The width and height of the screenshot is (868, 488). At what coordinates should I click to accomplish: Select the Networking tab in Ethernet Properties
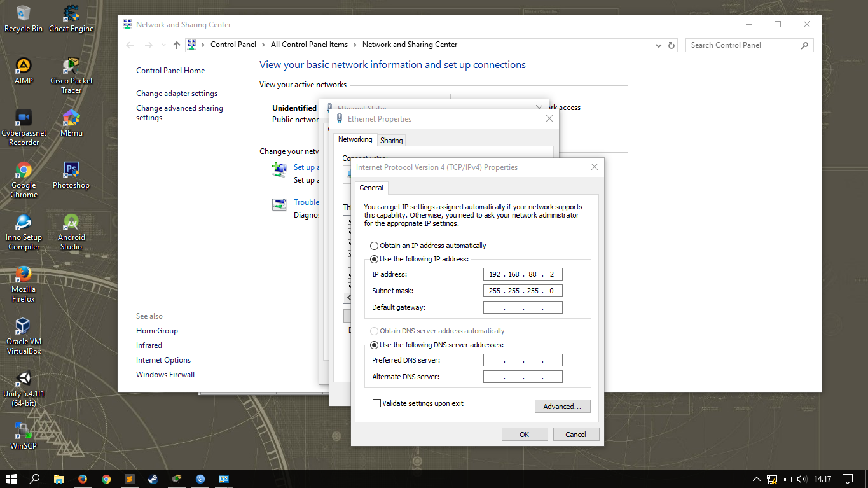click(x=355, y=139)
